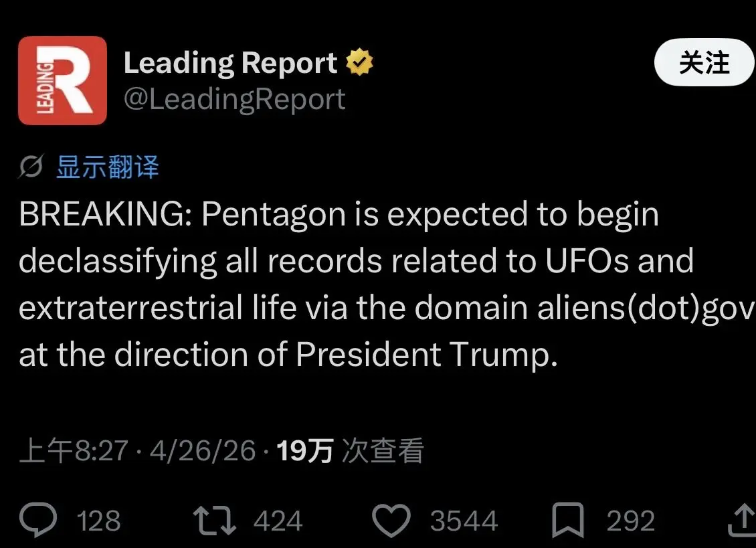Open the @LeadingReport handle link
The width and height of the screenshot is (756, 548).
click(x=234, y=99)
